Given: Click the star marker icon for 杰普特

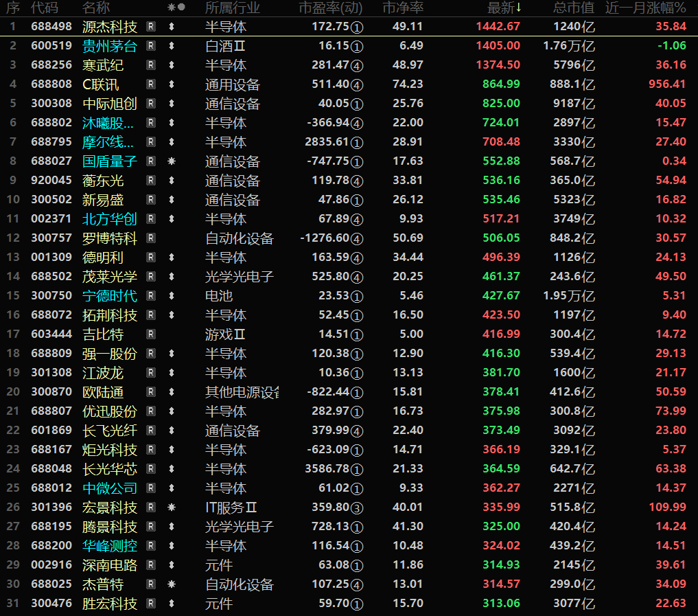Looking at the screenshot, I should click(x=172, y=584).
